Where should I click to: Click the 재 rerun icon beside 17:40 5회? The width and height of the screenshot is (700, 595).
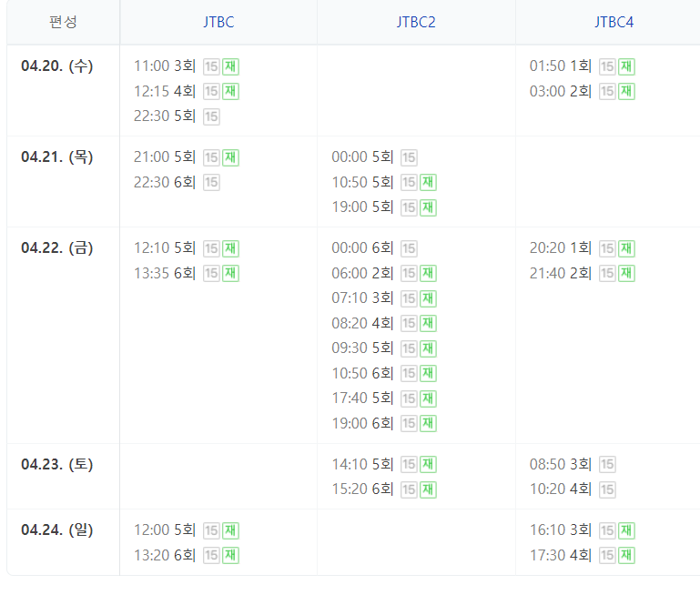[428, 398]
